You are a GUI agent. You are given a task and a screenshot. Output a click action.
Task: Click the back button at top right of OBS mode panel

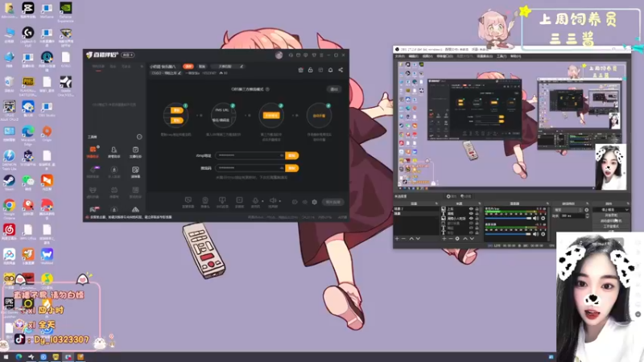point(334,89)
